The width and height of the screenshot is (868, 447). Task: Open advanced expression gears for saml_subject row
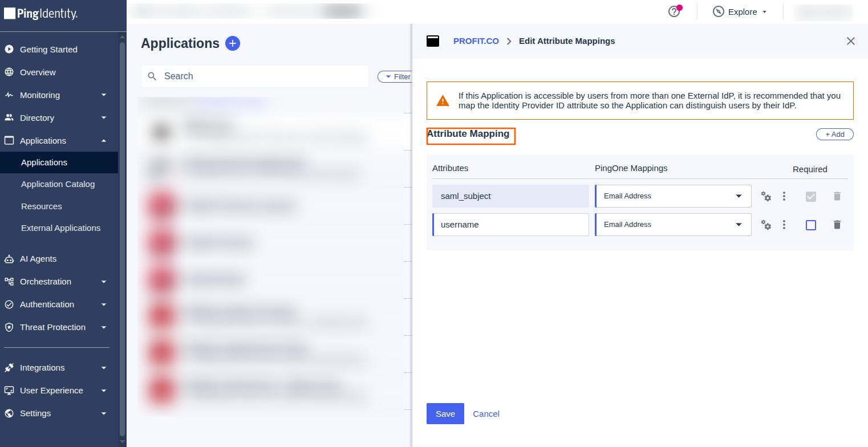point(766,196)
